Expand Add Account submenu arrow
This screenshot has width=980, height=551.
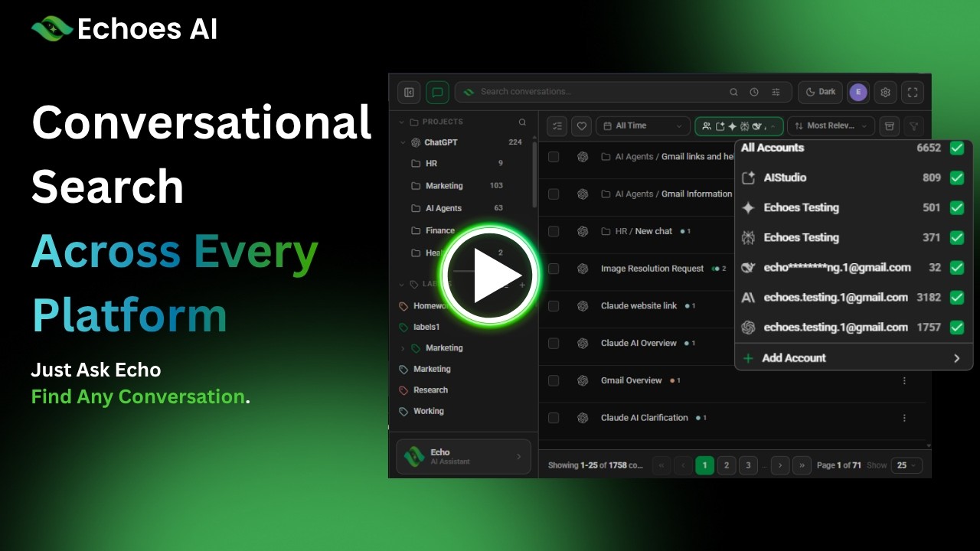click(956, 358)
